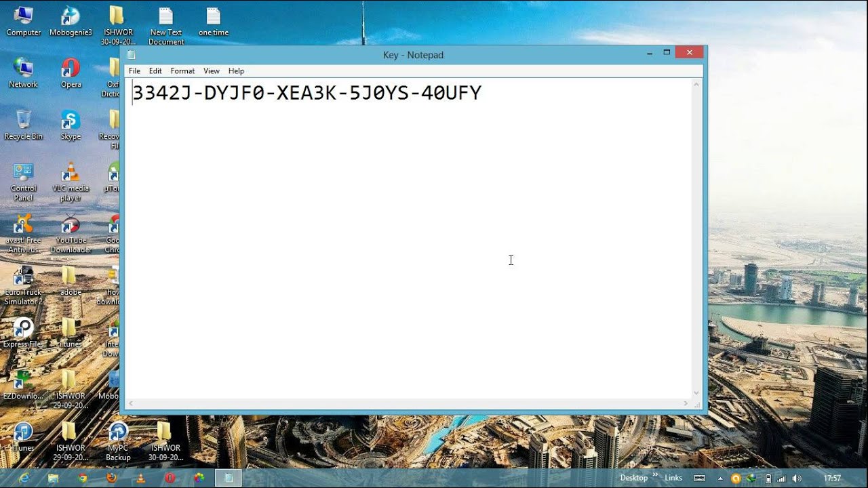The height and width of the screenshot is (488, 868).
Task: Open the MyPC Backup shortcut
Action: click(x=118, y=441)
